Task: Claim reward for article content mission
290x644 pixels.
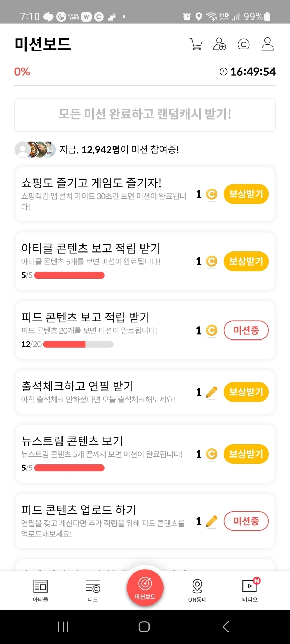Action: pyautogui.click(x=246, y=261)
